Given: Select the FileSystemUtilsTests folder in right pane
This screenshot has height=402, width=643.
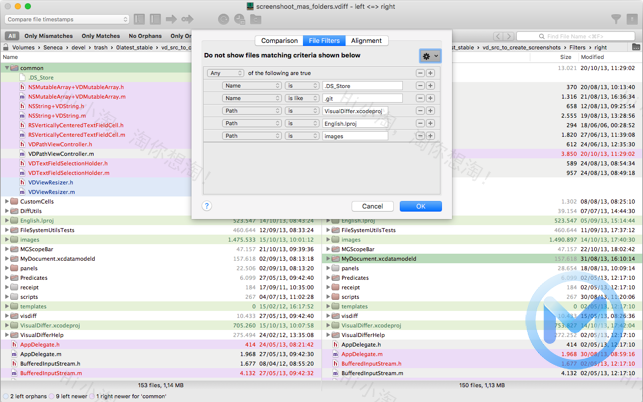Looking at the screenshot, I should point(369,230).
